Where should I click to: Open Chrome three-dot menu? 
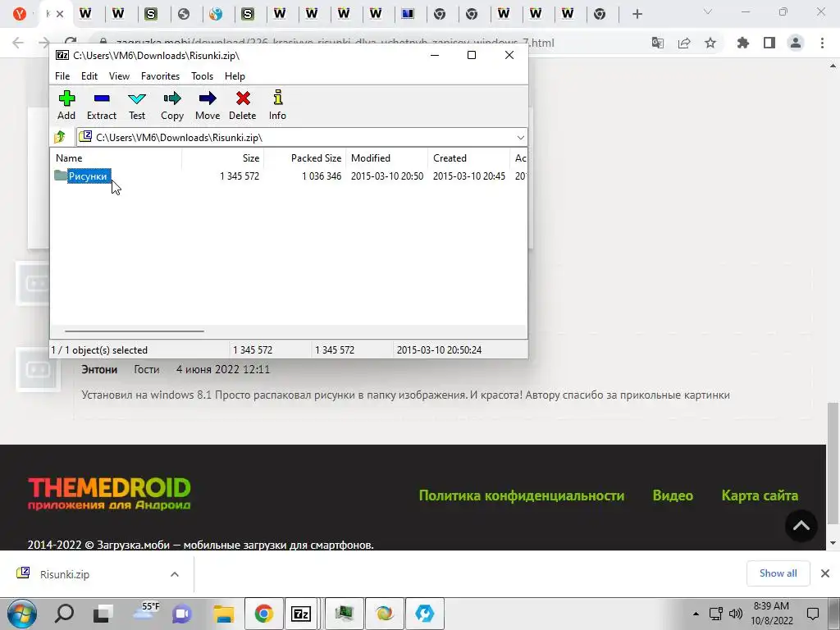(x=822, y=43)
